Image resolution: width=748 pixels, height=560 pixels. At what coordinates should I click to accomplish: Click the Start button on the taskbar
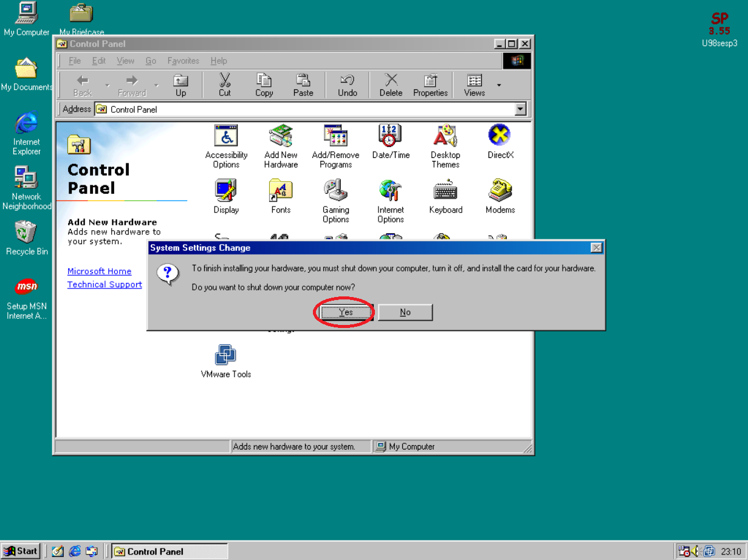point(21,551)
